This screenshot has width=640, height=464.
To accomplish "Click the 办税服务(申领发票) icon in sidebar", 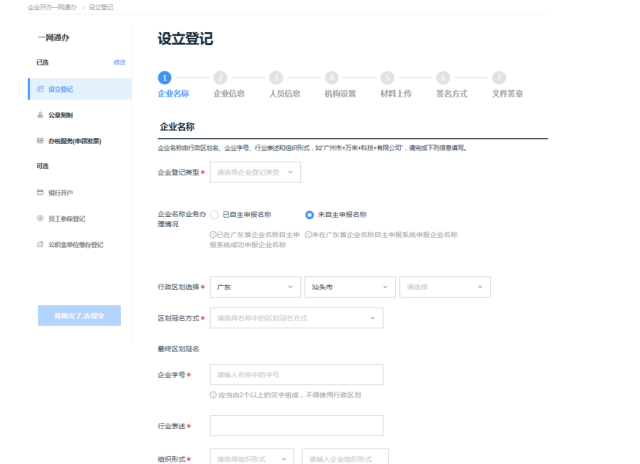I will [x=40, y=141].
